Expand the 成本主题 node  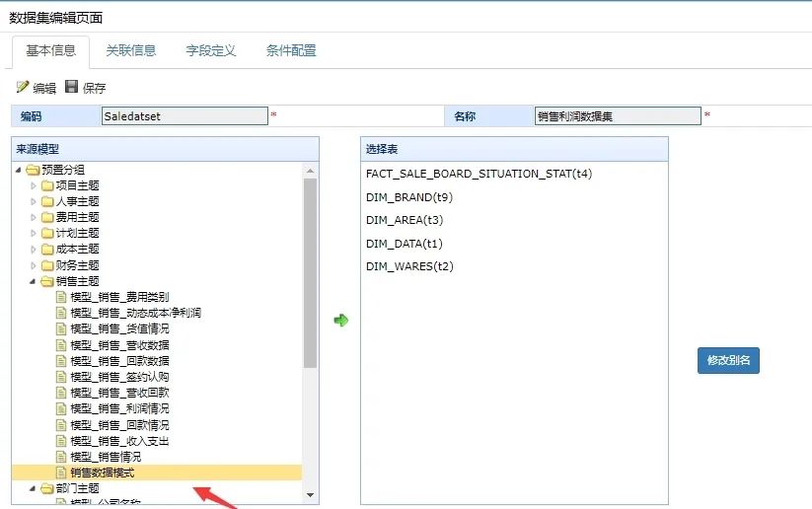click(x=34, y=250)
